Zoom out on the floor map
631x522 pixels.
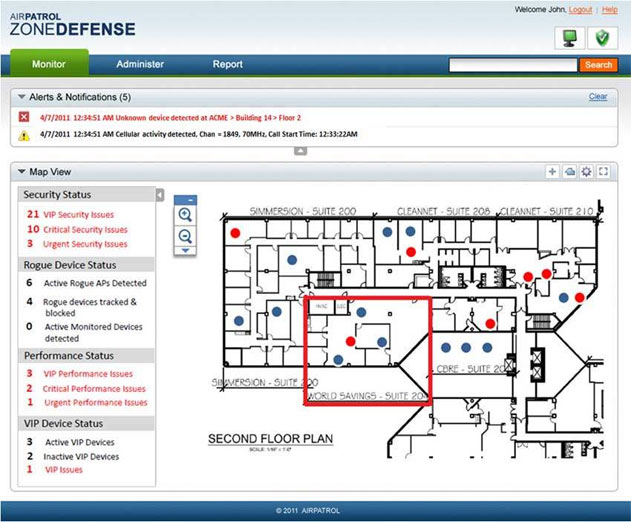[x=185, y=236]
